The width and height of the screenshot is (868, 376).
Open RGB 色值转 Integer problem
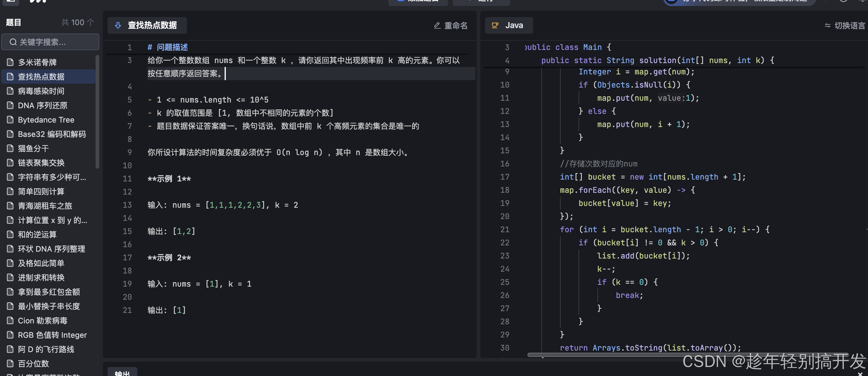[x=52, y=335]
